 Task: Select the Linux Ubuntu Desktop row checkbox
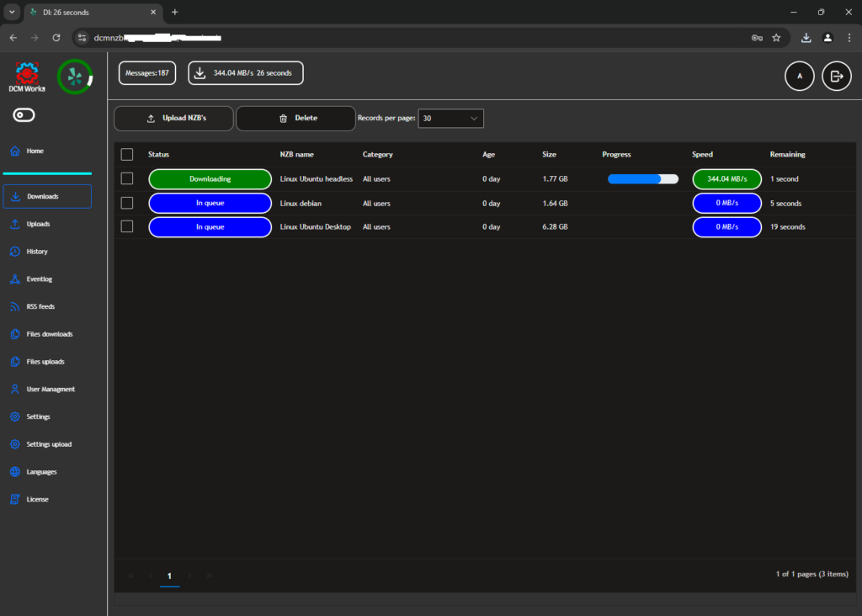click(127, 226)
